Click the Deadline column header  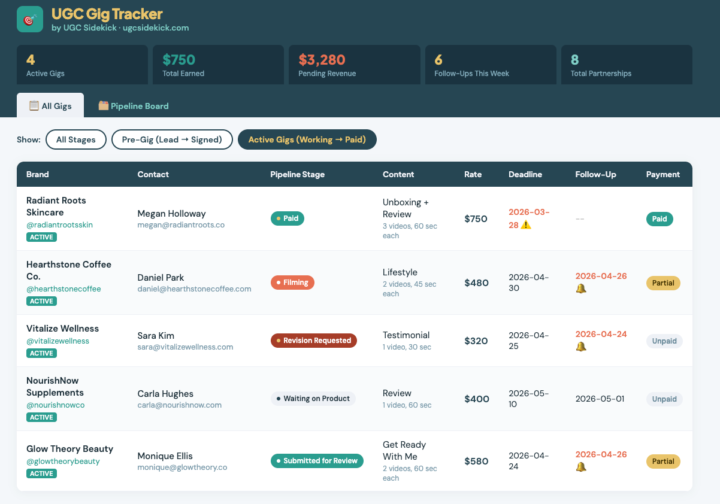(525, 174)
